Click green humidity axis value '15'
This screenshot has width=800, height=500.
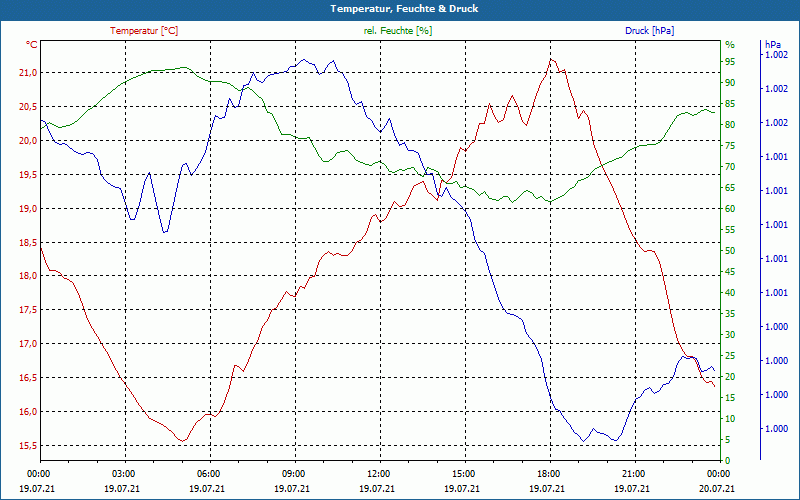click(x=730, y=397)
